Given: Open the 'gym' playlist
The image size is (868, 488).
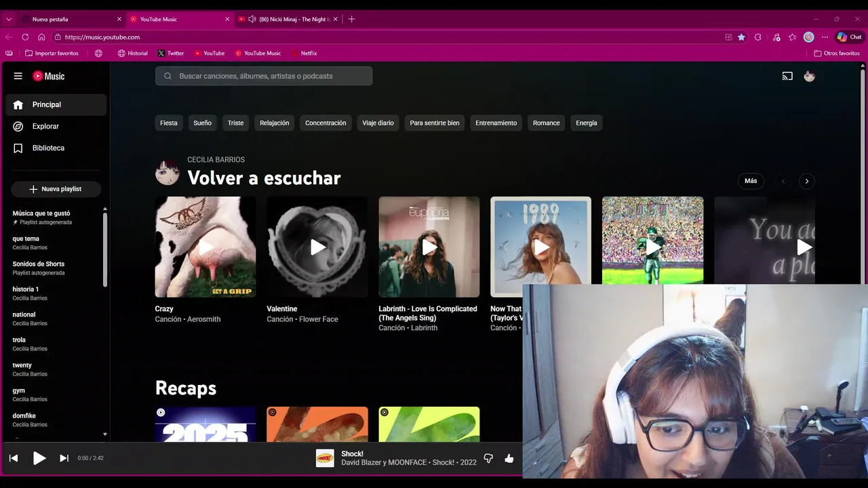Looking at the screenshot, I should point(56,394).
